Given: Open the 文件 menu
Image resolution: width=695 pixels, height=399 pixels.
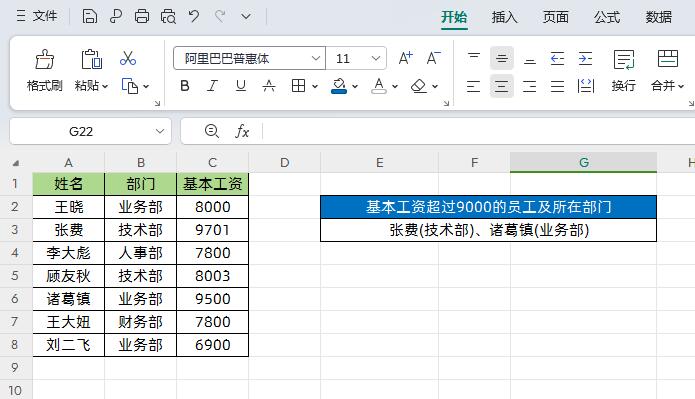Looking at the screenshot, I should [x=37, y=16].
